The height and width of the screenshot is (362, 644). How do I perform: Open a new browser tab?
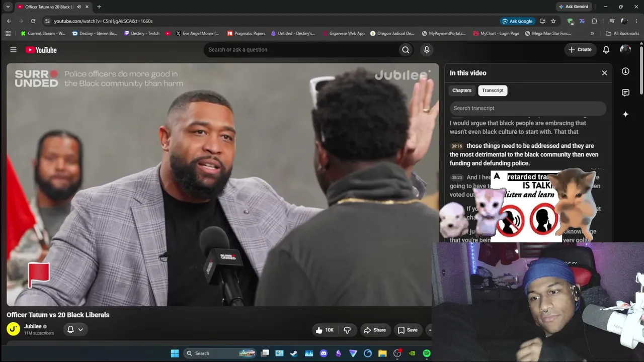click(x=99, y=7)
